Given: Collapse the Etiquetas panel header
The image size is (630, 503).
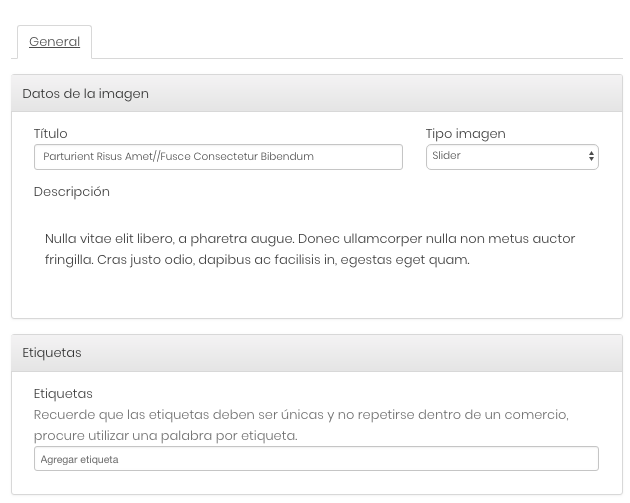Looking at the screenshot, I should [x=317, y=353].
